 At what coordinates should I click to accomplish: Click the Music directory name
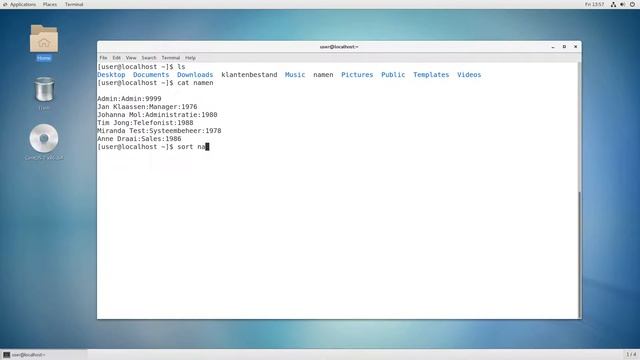pyautogui.click(x=295, y=75)
